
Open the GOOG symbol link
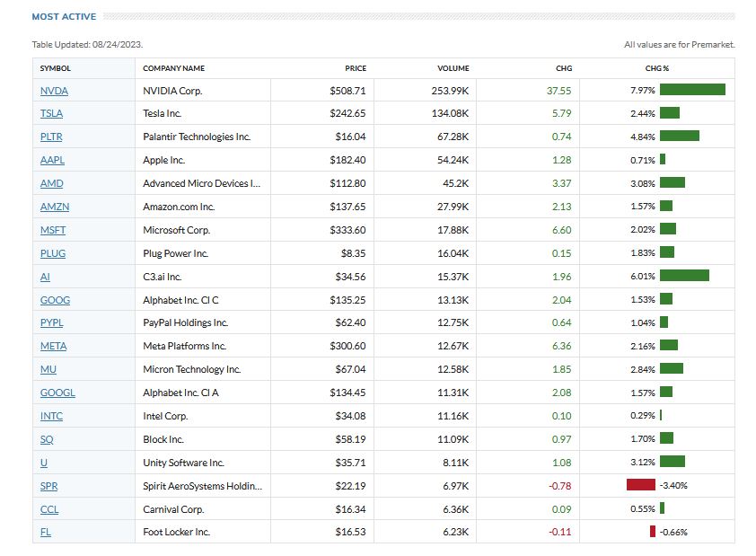(55, 301)
